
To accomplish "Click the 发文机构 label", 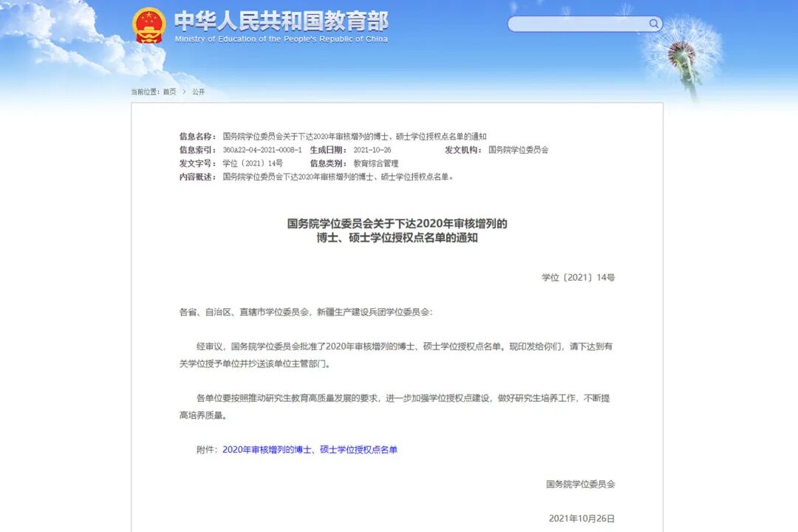I will tap(463, 150).
